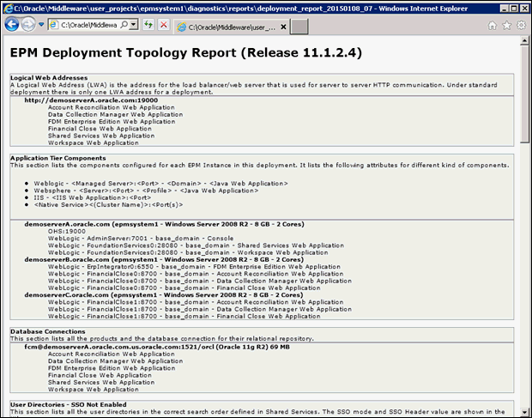The width and height of the screenshot is (532, 418).
Task: Click the http://demoserverA.oracle.com:19000 address
Action: [x=91, y=100]
